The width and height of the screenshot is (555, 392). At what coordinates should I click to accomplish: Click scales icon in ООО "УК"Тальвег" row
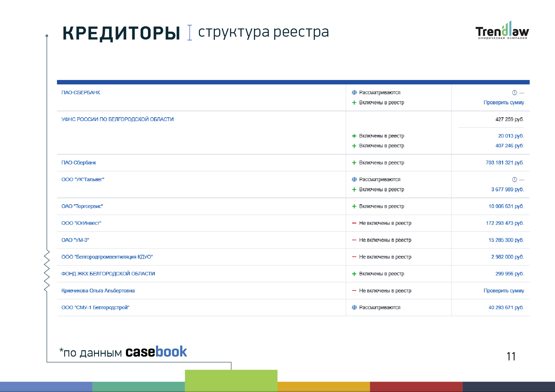pos(354,180)
